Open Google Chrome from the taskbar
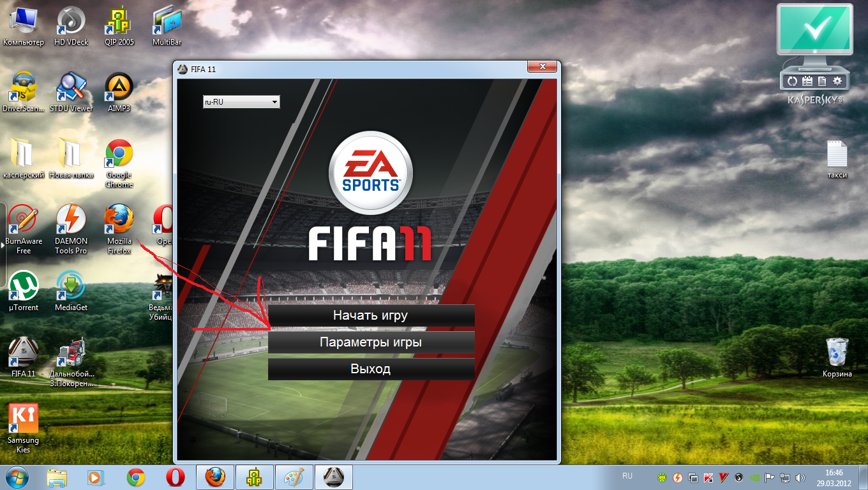The width and height of the screenshot is (868, 490). [x=135, y=477]
